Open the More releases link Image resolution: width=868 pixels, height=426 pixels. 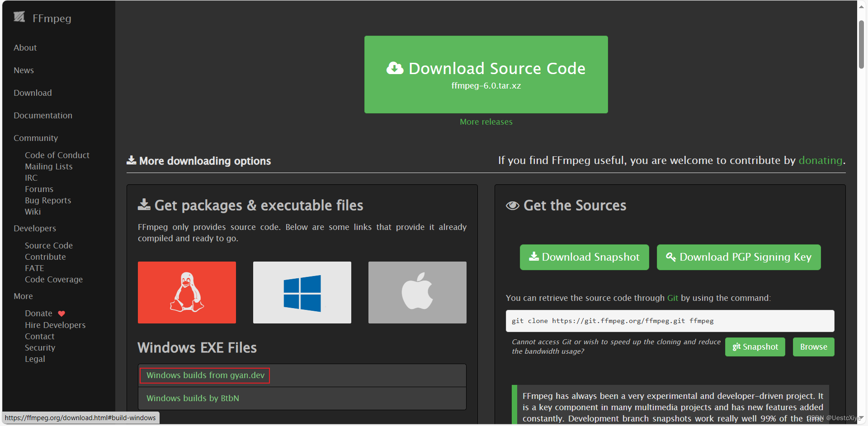(486, 122)
